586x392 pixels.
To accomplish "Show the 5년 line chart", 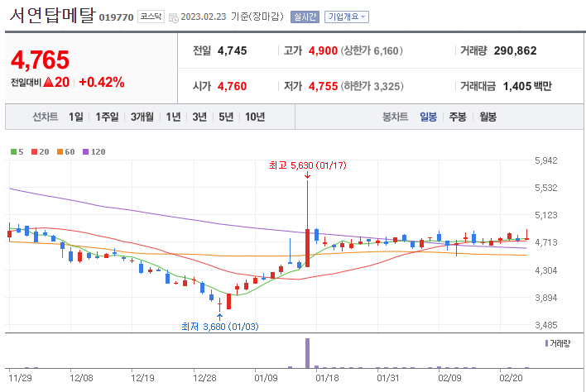I will pos(226,117).
